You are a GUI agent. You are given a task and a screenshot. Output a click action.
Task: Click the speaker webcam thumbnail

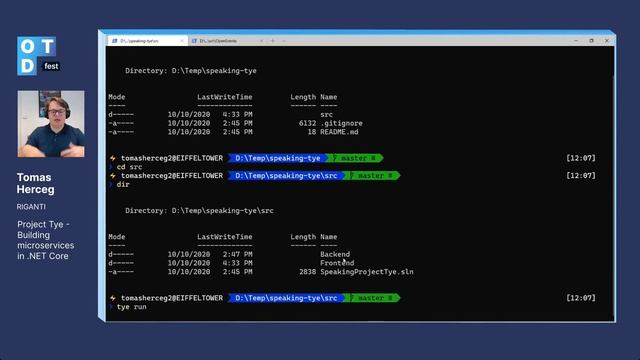[51, 124]
